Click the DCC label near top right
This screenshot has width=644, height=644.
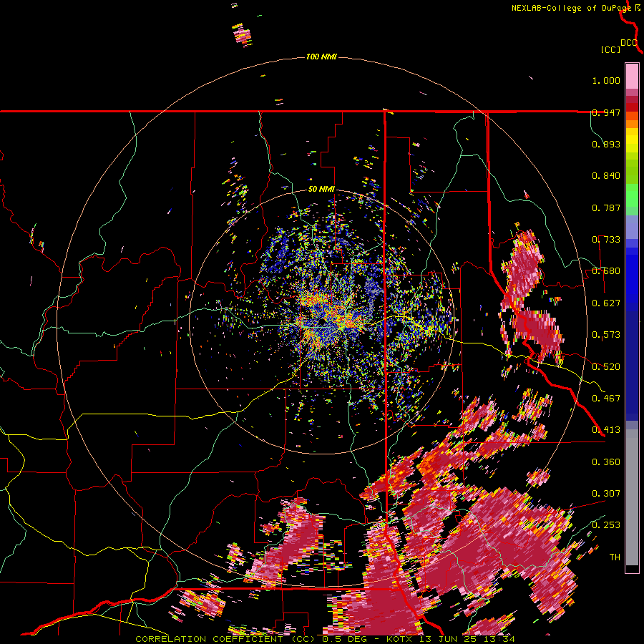pos(628,43)
